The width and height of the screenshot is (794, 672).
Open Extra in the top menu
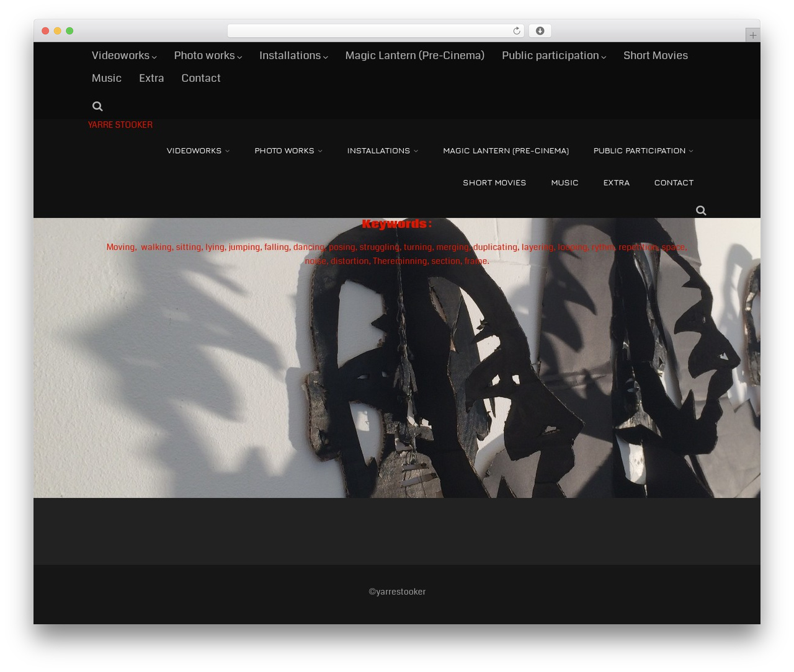coord(151,78)
